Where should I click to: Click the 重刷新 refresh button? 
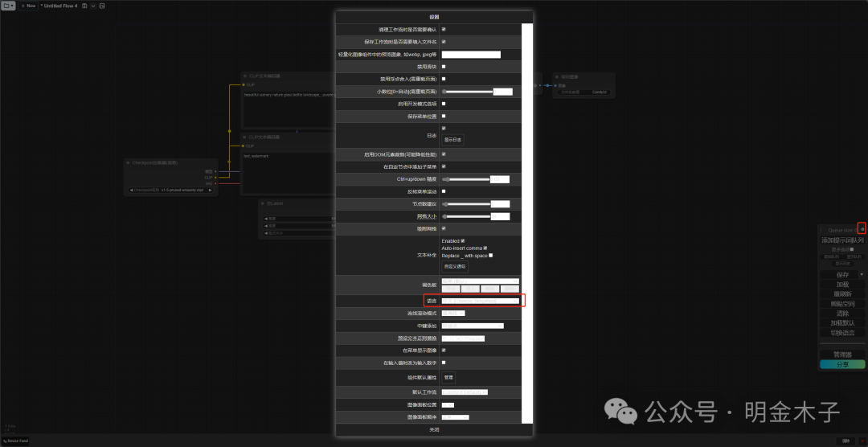842,294
